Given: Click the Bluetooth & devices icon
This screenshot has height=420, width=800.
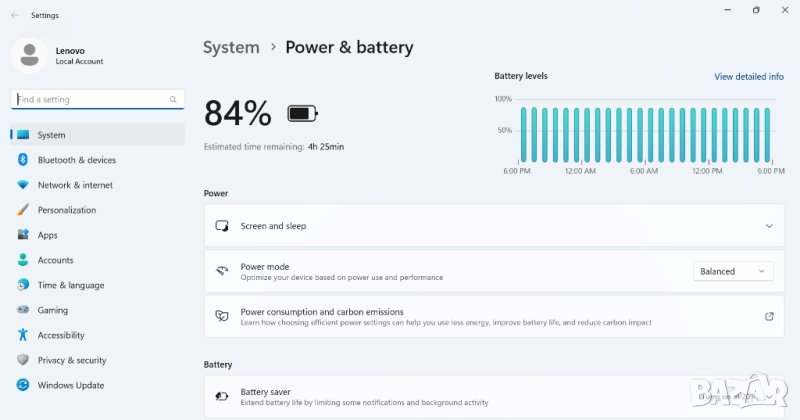Looking at the screenshot, I should 23,160.
